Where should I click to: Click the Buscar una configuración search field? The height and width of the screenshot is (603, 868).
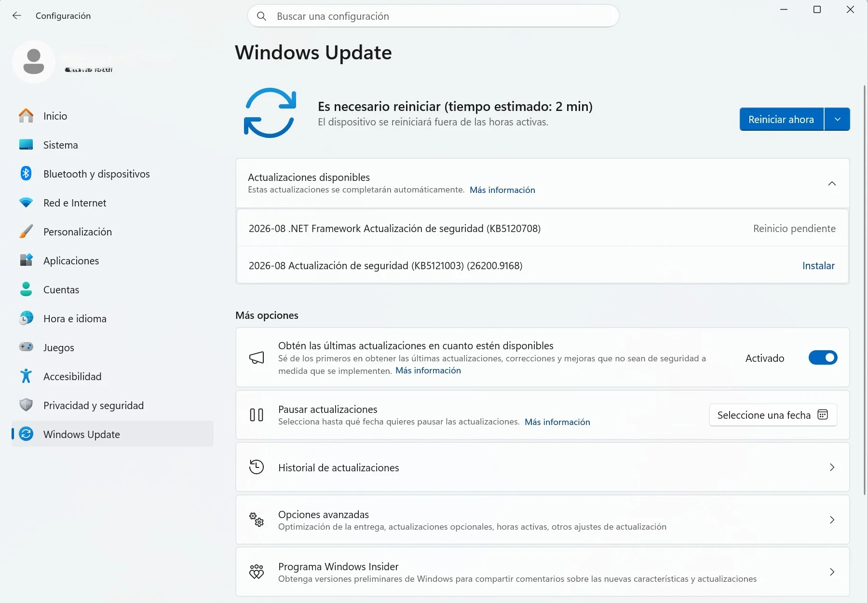click(434, 16)
